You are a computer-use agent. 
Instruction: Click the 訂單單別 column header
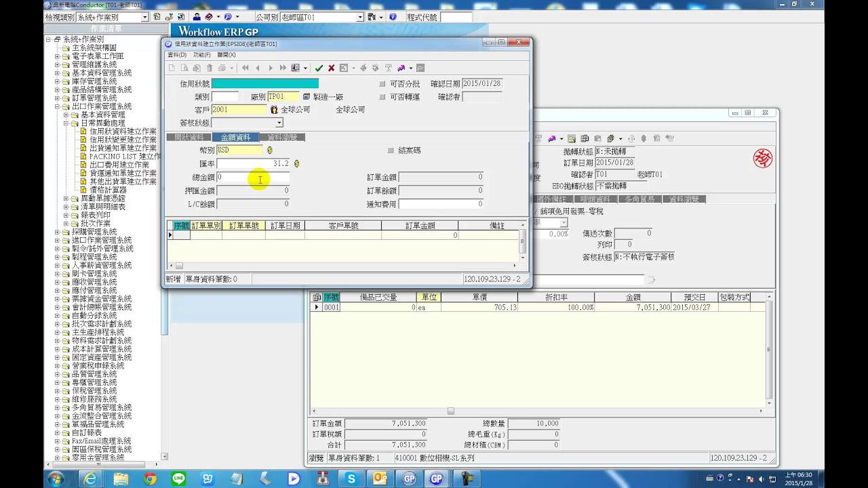pyautogui.click(x=206, y=226)
